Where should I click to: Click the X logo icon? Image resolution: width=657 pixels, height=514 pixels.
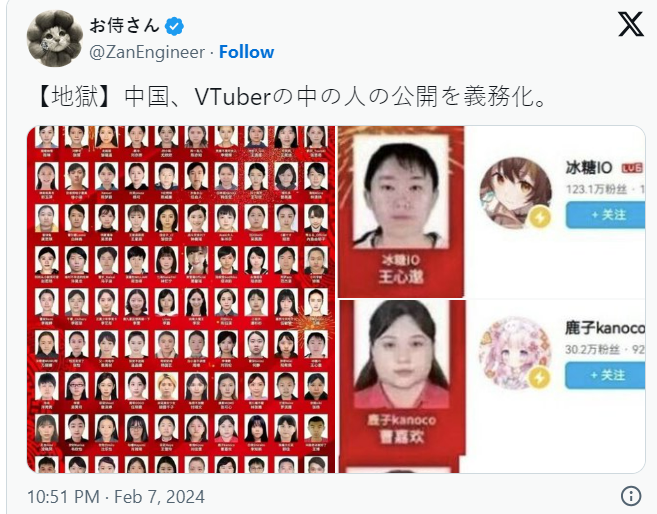point(631,24)
